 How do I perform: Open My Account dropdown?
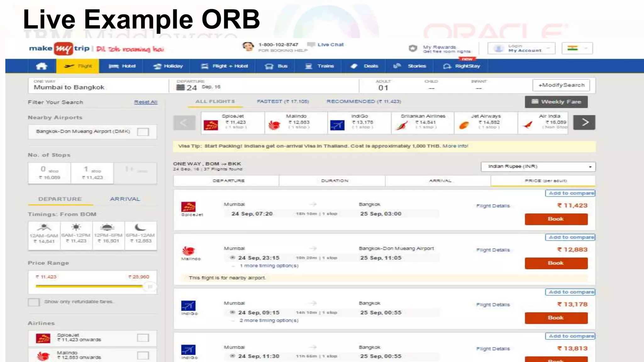pyautogui.click(x=521, y=48)
